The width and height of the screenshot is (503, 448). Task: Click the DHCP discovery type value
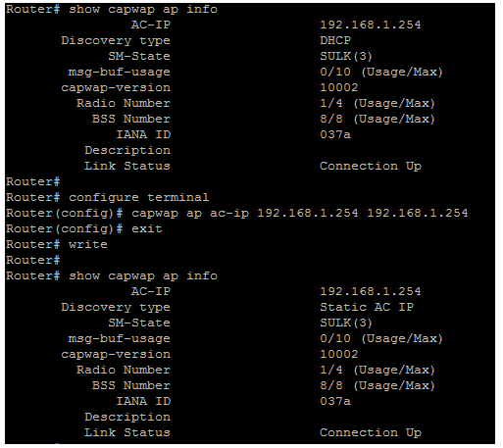tap(335, 40)
